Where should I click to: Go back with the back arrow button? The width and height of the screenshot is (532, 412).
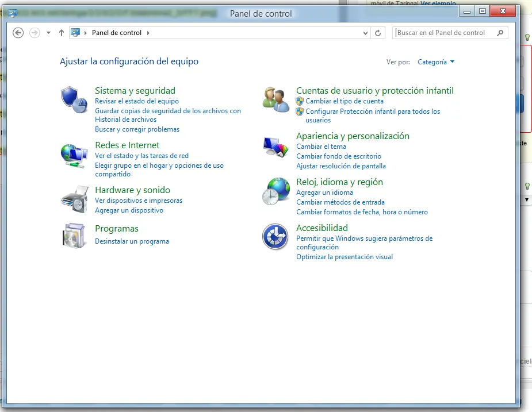coord(18,33)
